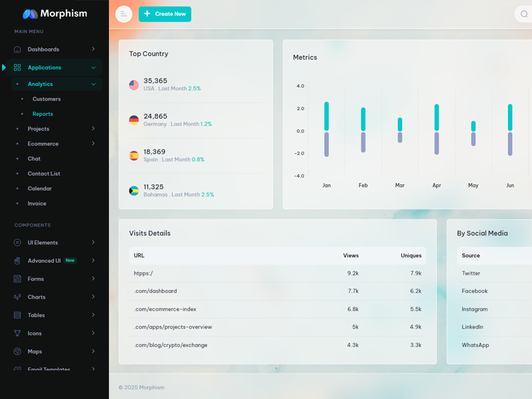Image resolution: width=532 pixels, height=399 pixels.
Task: Click the Forms sidebar icon
Action: click(x=17, y=279)
